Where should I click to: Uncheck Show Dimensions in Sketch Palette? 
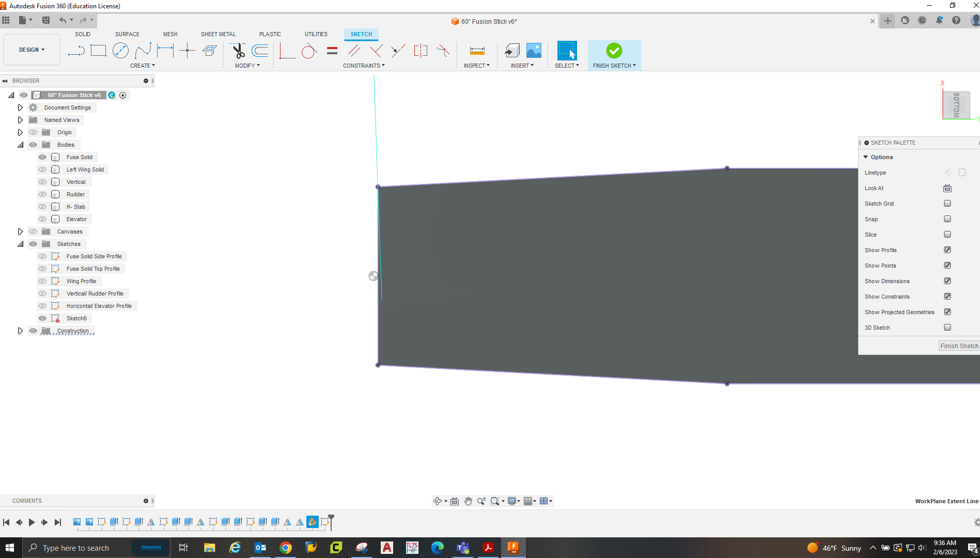click(x=947, y=281)
